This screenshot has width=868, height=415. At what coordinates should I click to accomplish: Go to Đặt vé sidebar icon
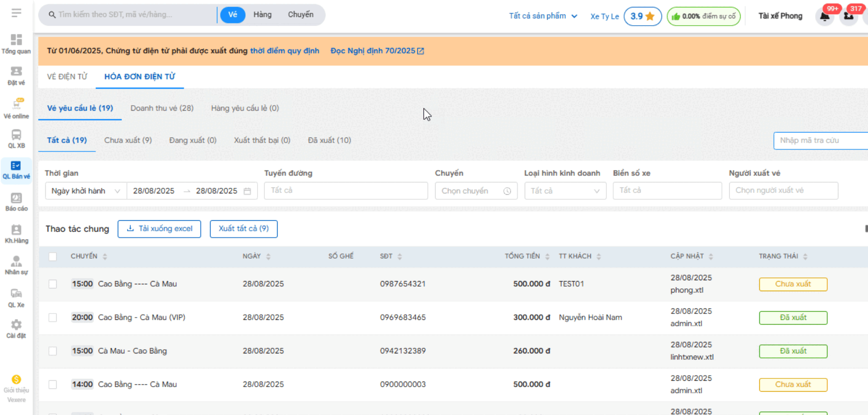pos(16,72)
